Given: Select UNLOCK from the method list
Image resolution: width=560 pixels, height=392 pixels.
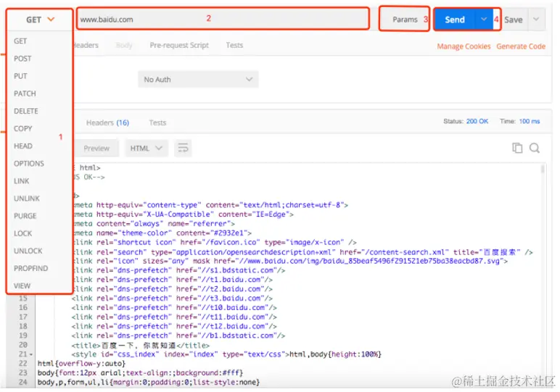Looking at the screenshot, I should point(28,251).
